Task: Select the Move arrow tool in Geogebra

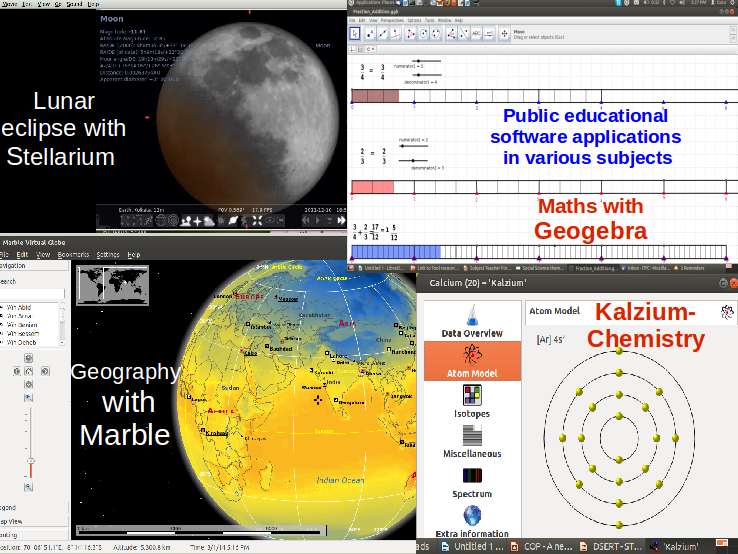Action: 355,33
